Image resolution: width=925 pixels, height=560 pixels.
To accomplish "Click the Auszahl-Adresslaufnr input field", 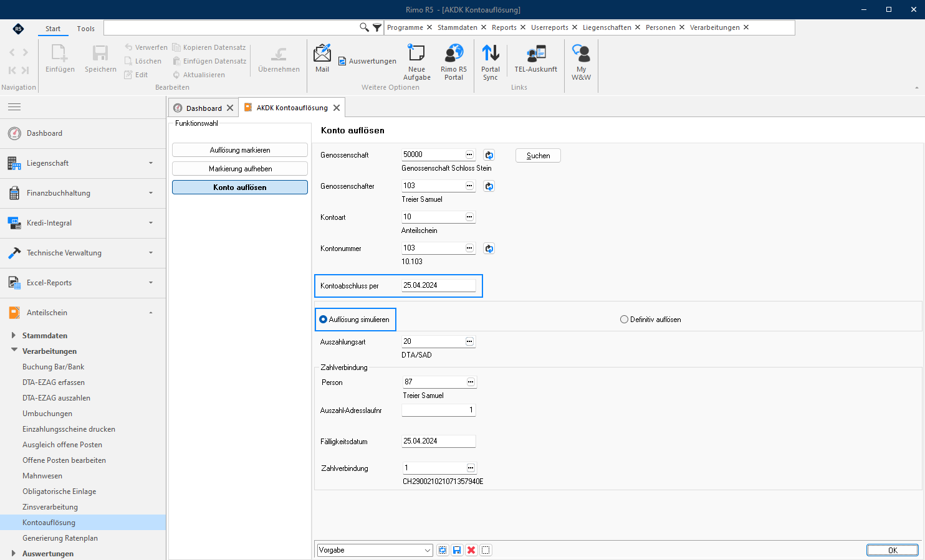I will (x=438, y=410).
